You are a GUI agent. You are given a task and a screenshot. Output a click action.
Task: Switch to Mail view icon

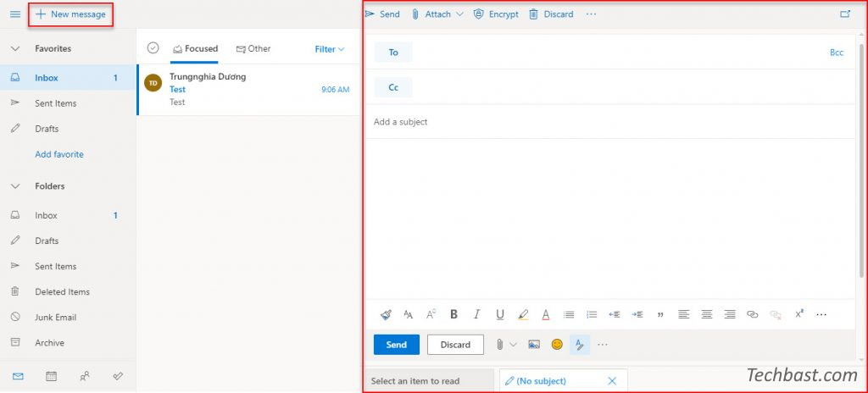click(18, 376)
